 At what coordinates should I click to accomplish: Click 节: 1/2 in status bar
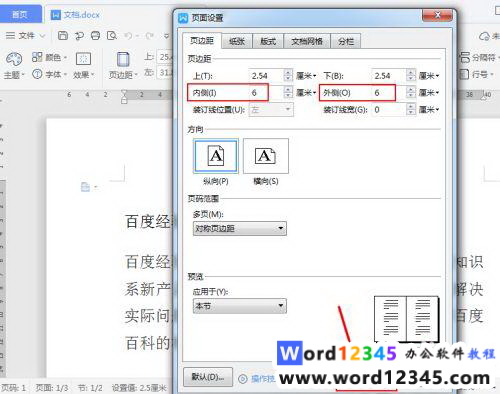[x=90, y=388]
